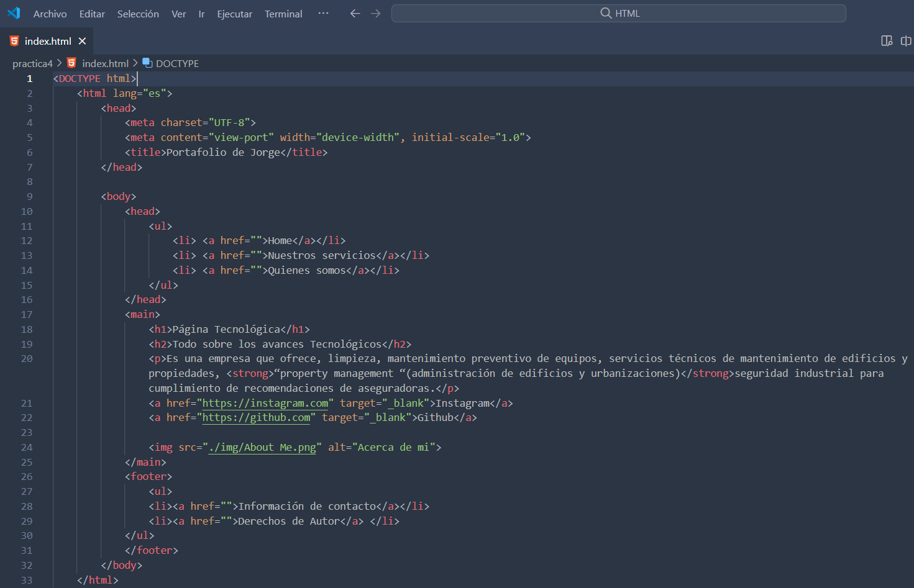This screenshot has height=588, width=914.
Task: Click 'Nuestros servicios' text on line 13
Action: click(322, 256)
